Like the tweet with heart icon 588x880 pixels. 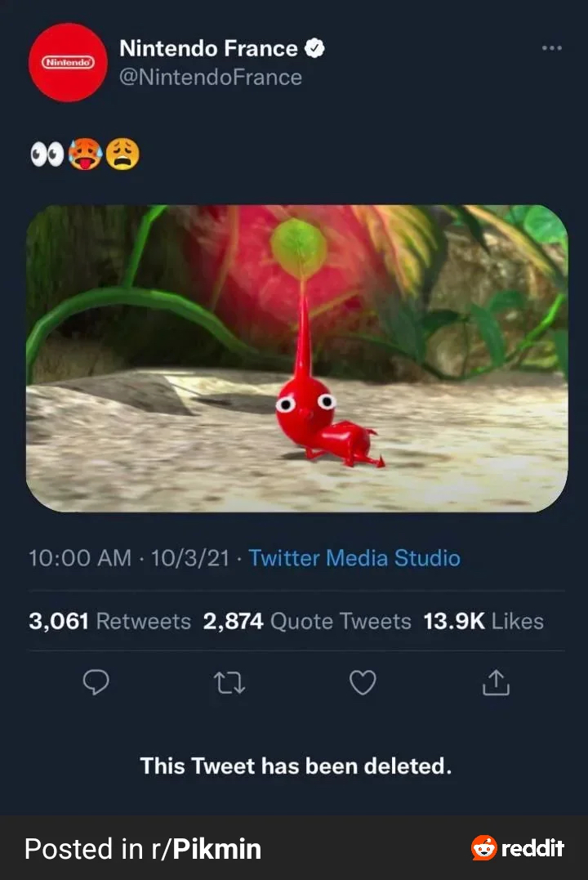pos(362,681)
